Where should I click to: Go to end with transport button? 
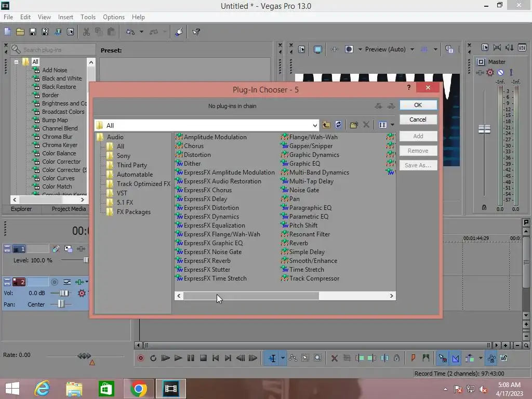228,358
